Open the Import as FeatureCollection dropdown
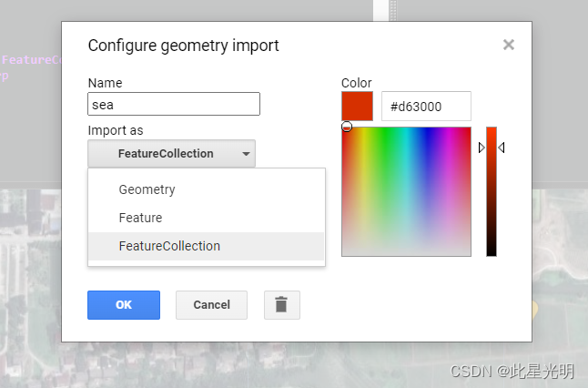 [x=171, y=154]
